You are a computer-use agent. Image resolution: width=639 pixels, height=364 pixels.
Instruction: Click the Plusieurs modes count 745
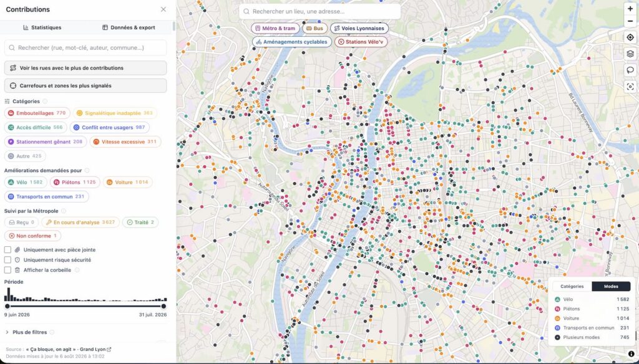tap(624, 337)
